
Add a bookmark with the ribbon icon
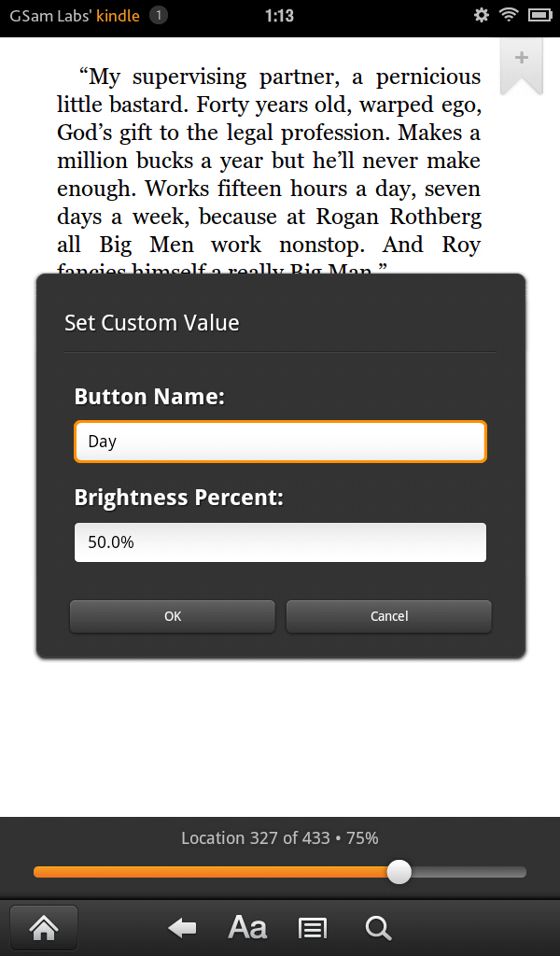pos(521,65)
